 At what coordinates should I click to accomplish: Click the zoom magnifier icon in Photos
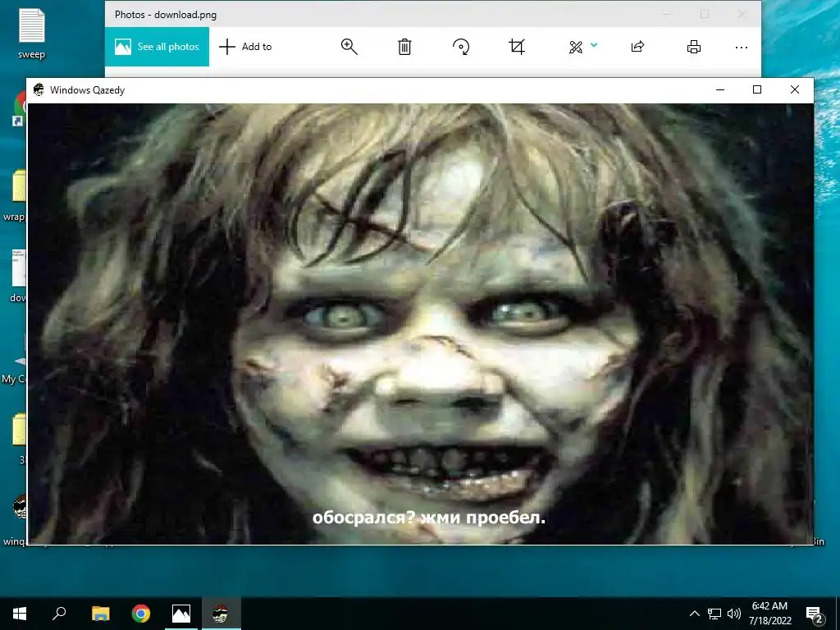click(349, 47)
